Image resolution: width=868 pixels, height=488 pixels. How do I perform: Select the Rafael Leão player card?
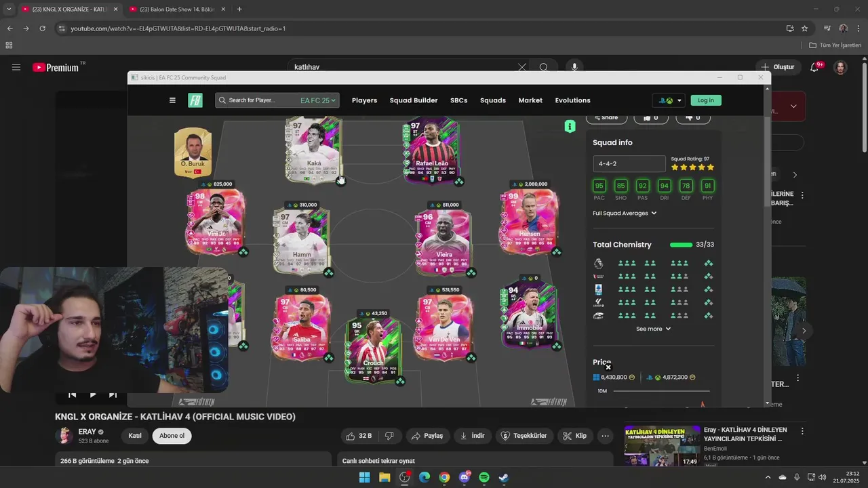coord(433,150)
